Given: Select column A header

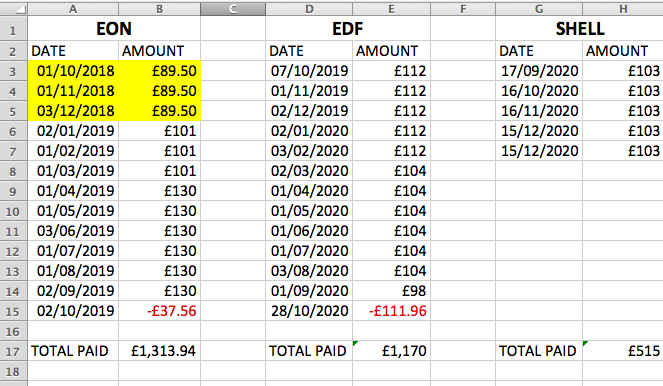Looking at the screenshot, I should (x=73, y=8).
